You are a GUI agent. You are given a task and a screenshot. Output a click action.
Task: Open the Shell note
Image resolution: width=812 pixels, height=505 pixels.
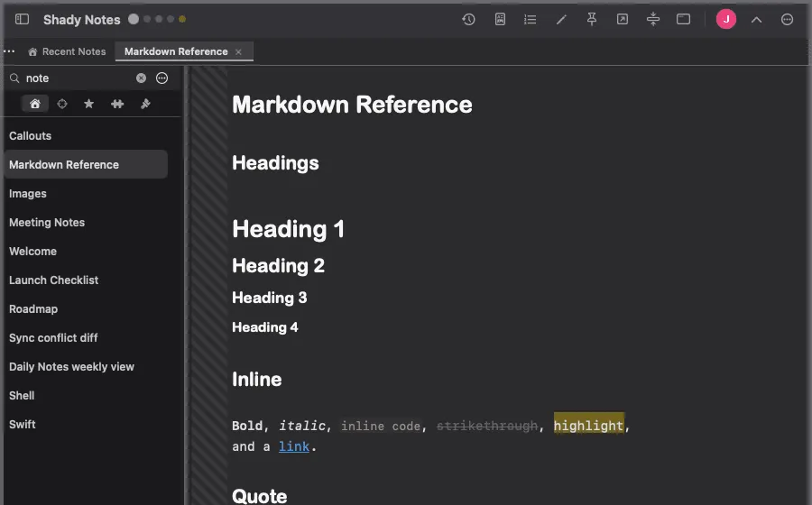(86, 395)
